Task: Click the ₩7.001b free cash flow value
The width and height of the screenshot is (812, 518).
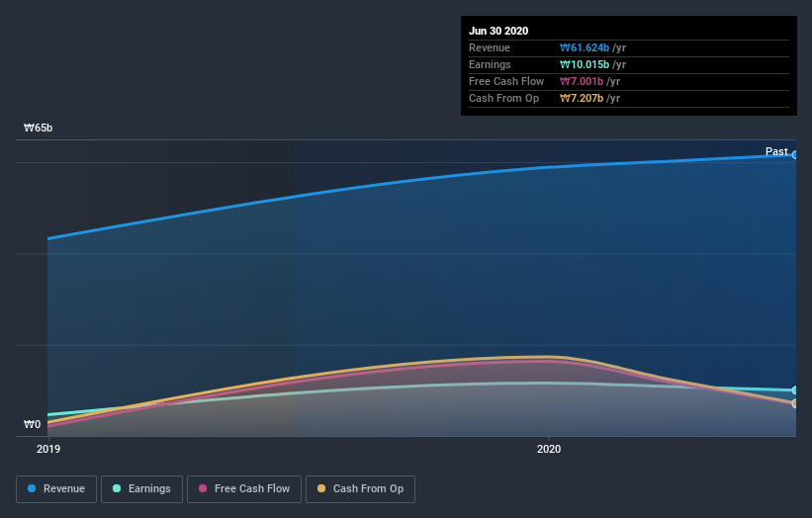Action: tap(582, 82)
